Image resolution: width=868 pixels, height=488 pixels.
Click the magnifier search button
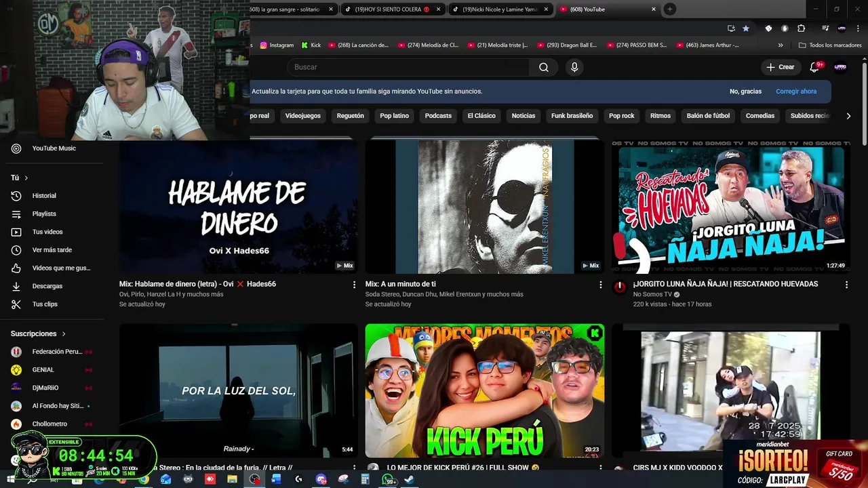544,67
